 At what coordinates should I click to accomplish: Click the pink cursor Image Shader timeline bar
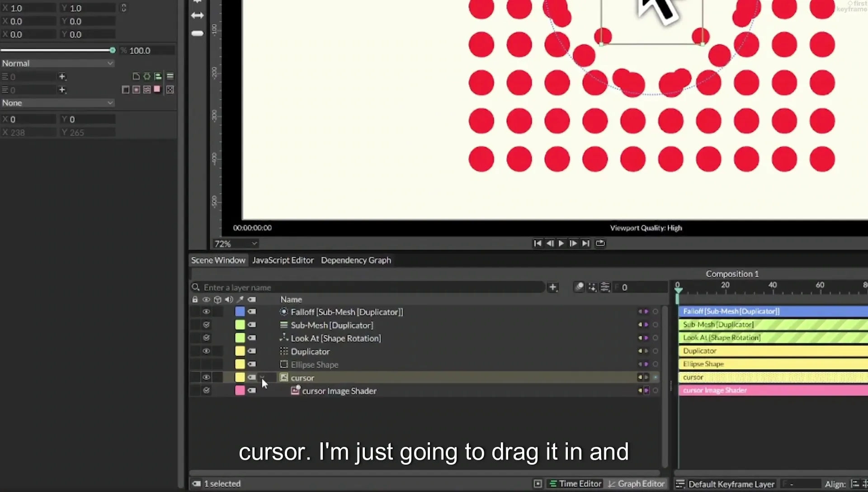773,390
